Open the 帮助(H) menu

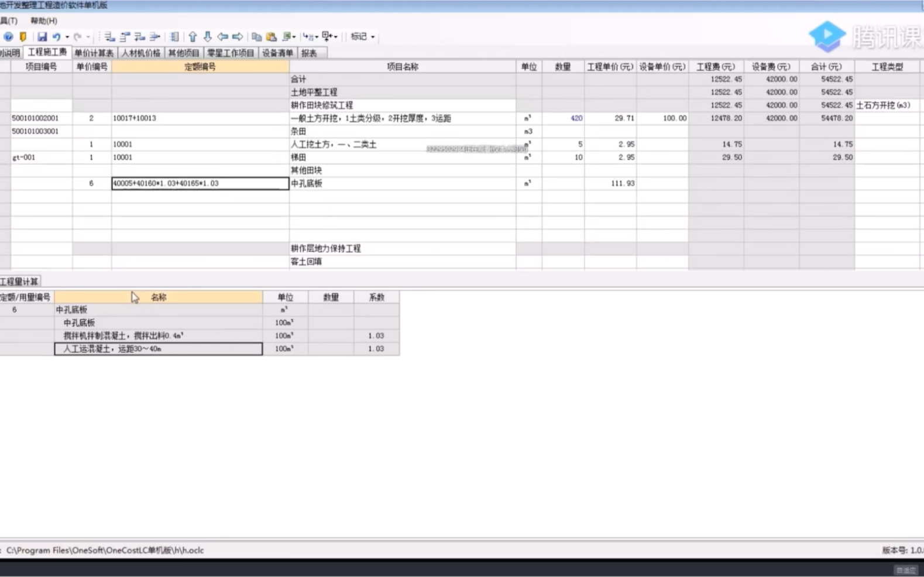(x=44, y=20)
